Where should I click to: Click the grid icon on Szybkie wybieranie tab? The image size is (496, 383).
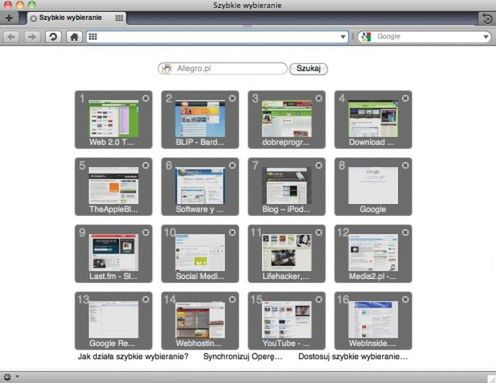point(119,18)
